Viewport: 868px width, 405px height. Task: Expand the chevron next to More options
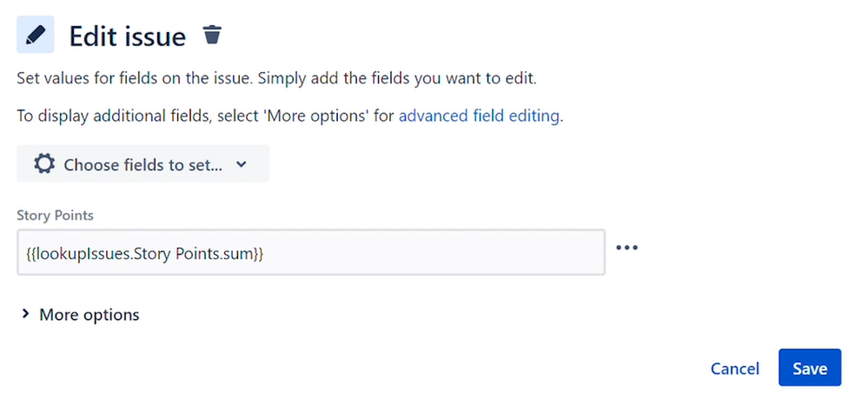(x=25, y=314)
